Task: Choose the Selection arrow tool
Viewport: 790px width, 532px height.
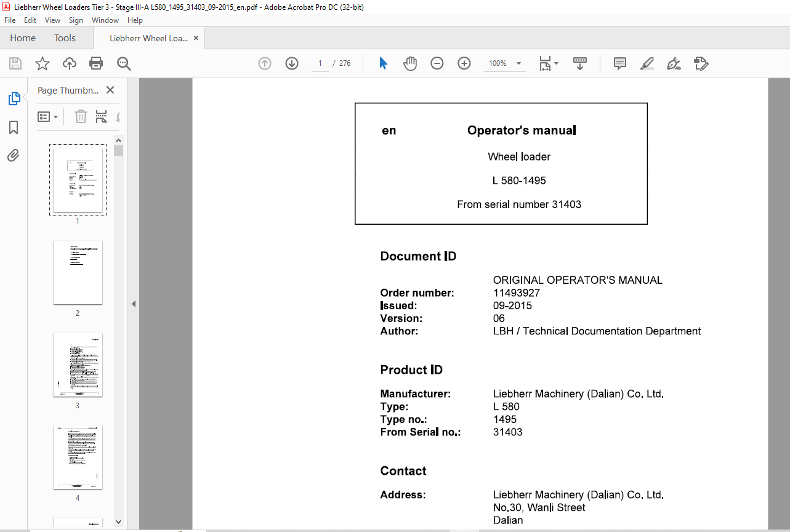Action: point(383,63)
